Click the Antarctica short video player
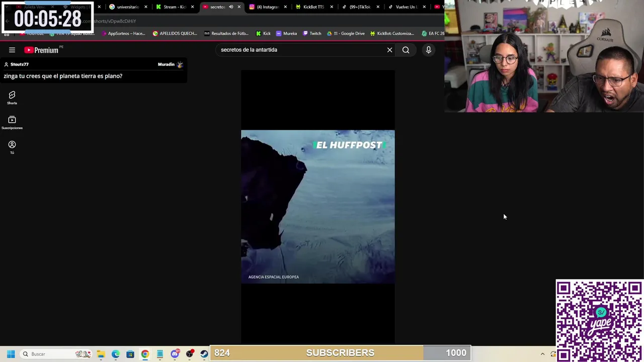 pyautogui.click(x=318, y=207)
